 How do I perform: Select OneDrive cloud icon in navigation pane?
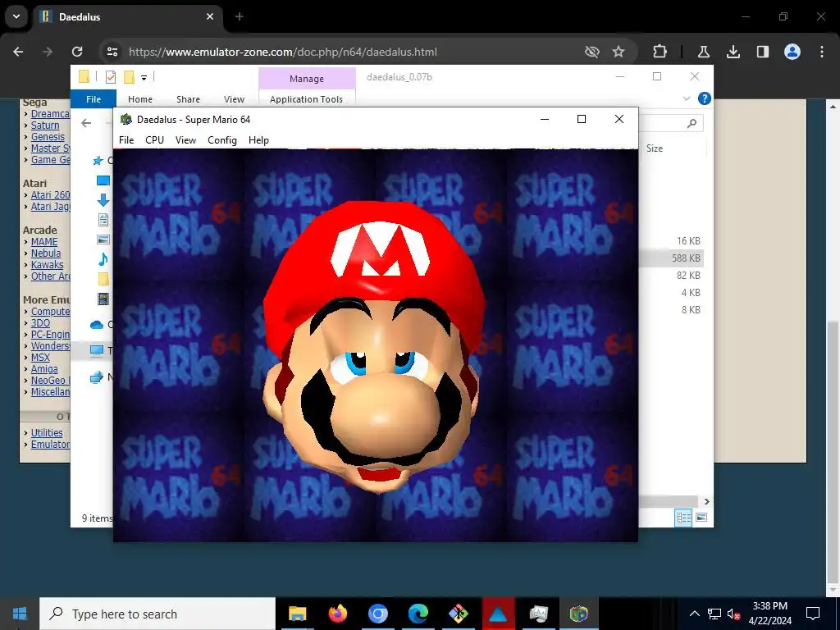[x=97, y=325]
